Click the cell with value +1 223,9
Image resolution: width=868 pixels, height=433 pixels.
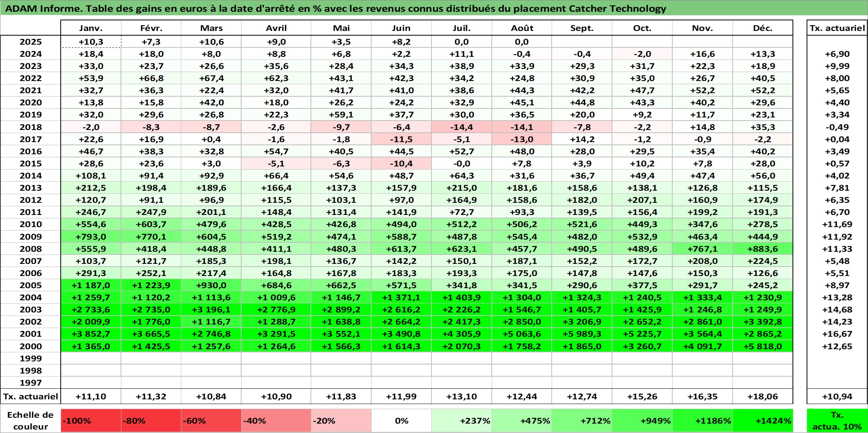point(151,285)
